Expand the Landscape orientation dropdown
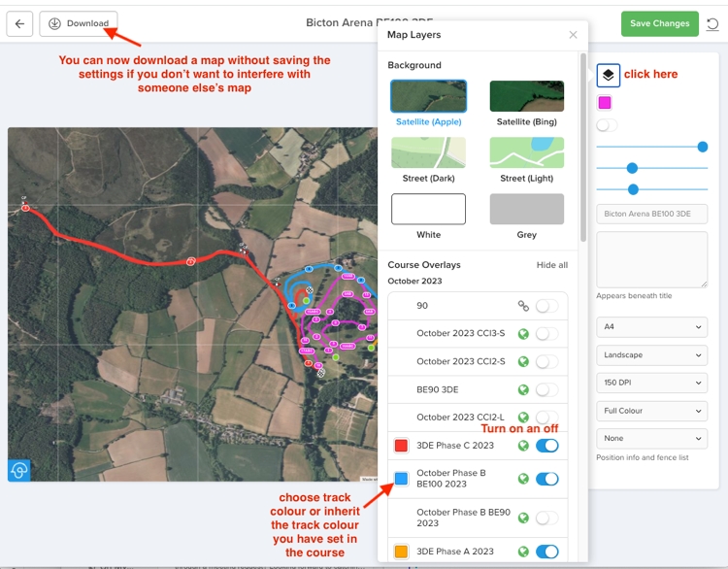This screenshot has width=728, height=569. tap(651, 355)
